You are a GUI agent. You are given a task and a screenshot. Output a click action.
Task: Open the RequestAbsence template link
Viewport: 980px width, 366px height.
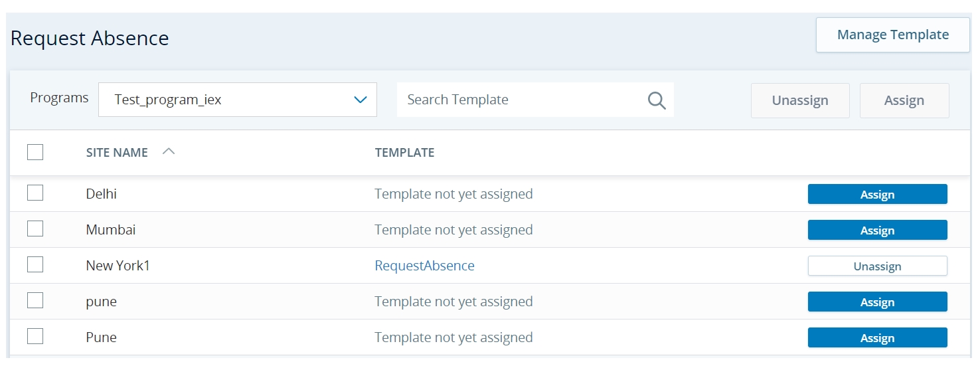point(424,266)
